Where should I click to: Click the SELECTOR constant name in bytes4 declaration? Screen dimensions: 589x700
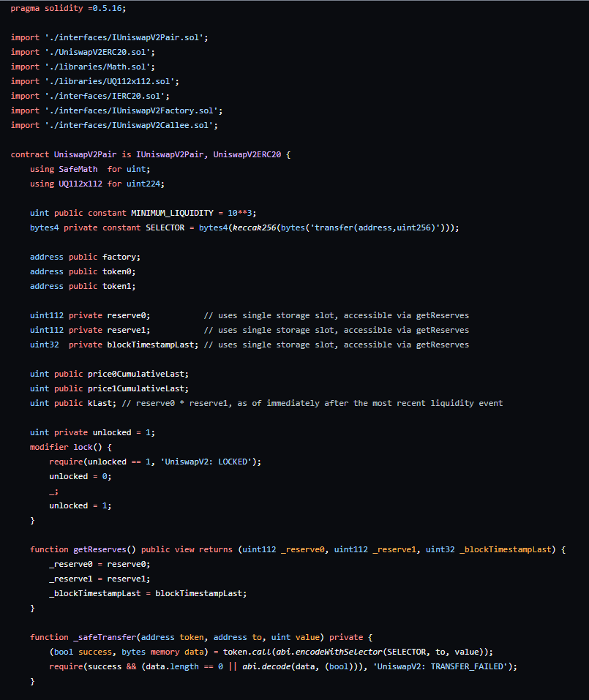coord(165,227)
